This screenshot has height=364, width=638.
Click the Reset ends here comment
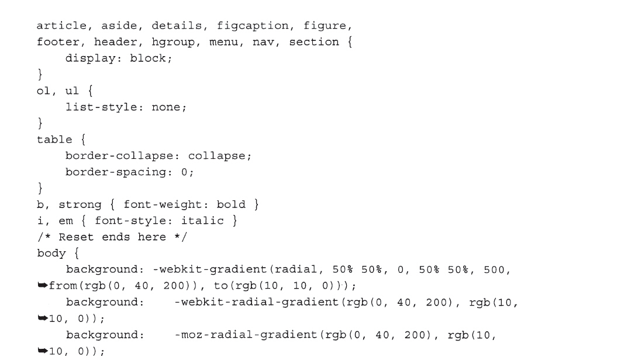point(112,237)
